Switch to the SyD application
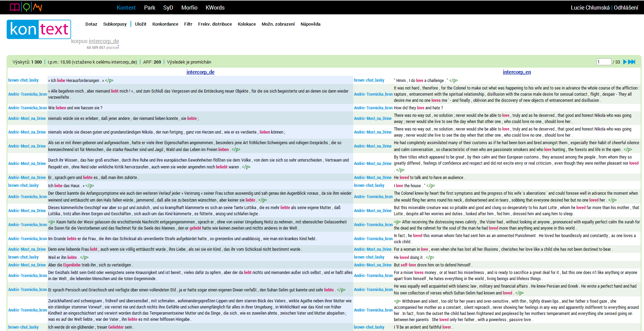Viewport: 644px width, 331px height. [x=168, y=8]
